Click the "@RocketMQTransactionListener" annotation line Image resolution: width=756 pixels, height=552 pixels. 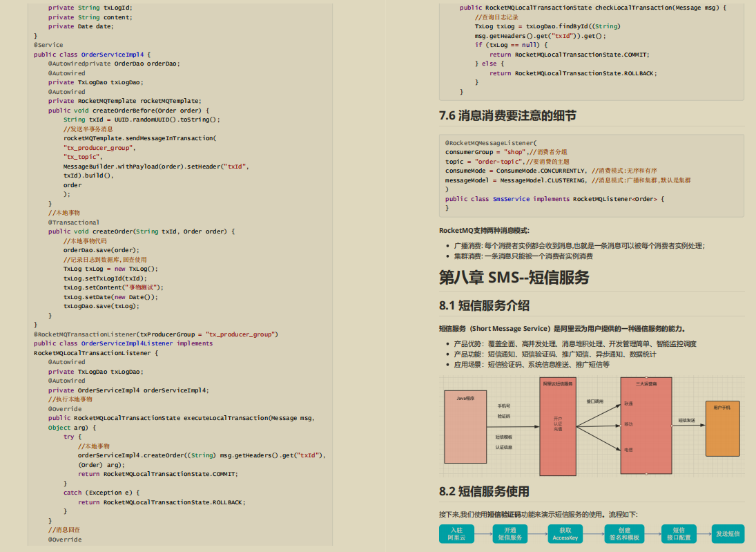[156, 334]
